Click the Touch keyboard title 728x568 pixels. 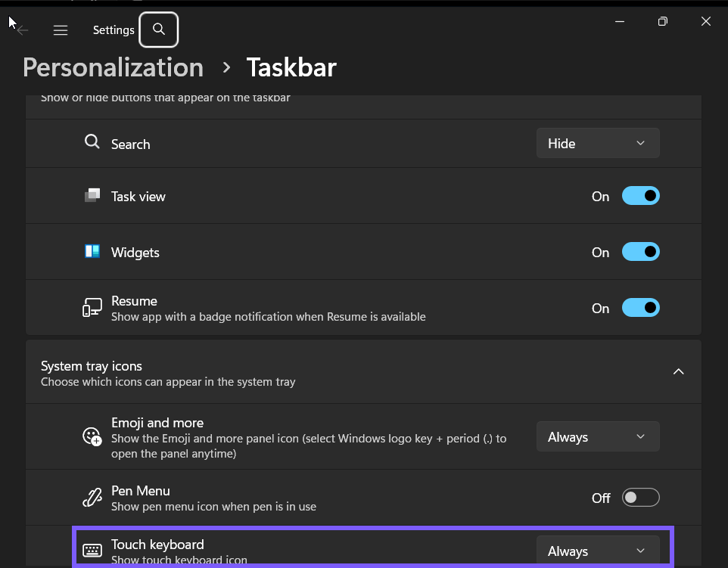(158, 545)
